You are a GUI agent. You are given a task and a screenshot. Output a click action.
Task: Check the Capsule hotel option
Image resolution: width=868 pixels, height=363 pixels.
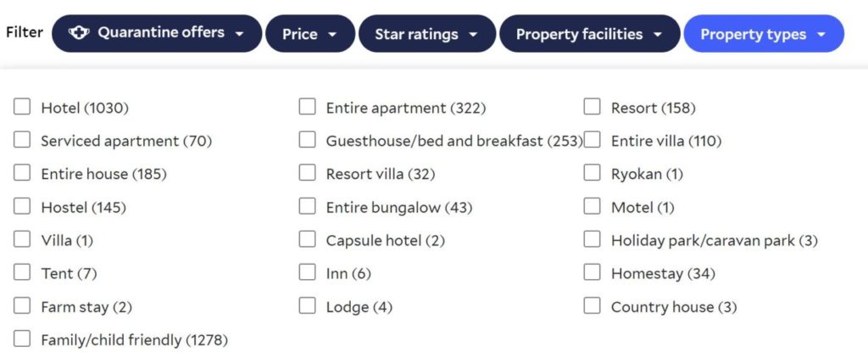(308, 239)
